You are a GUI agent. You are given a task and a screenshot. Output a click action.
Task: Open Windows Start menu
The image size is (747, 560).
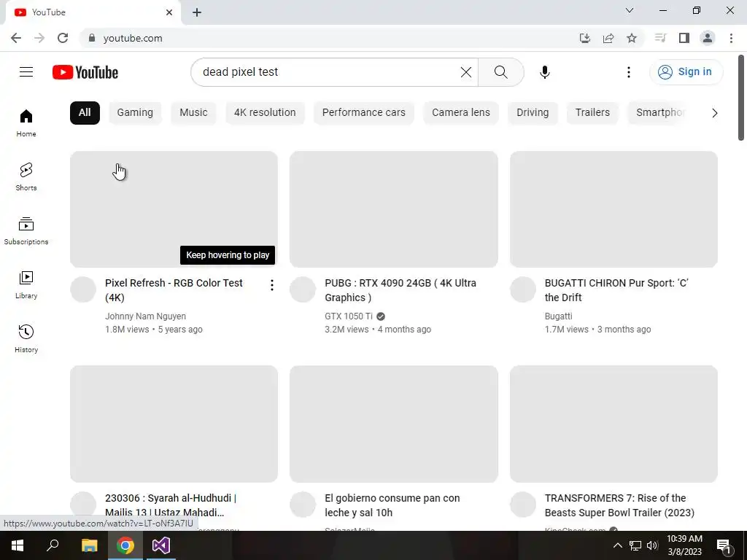click(18, 545)
